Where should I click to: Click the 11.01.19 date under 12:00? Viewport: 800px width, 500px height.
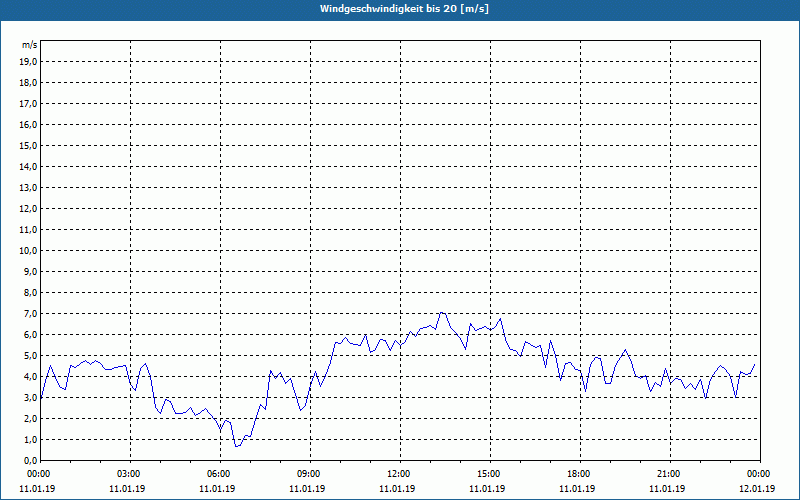tap(397, 489)
